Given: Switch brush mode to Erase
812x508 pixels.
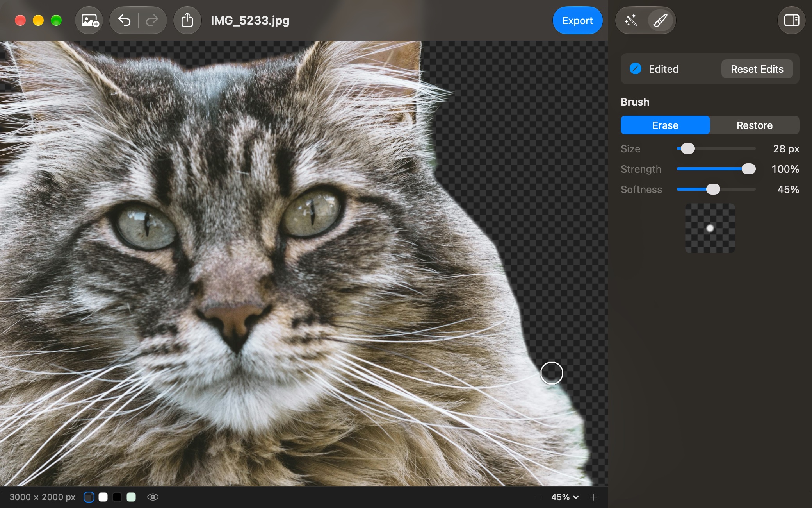Looking at the screenshot, I should [x=665, y=125].
